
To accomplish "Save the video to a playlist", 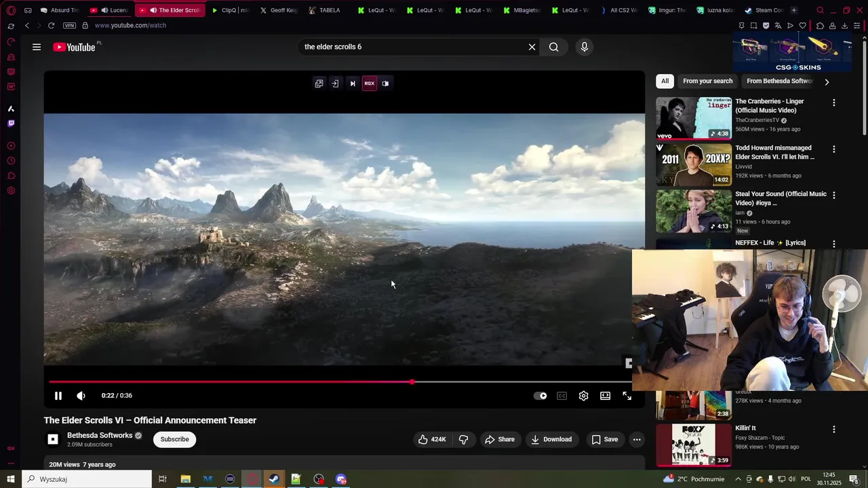I will point(604,439).
